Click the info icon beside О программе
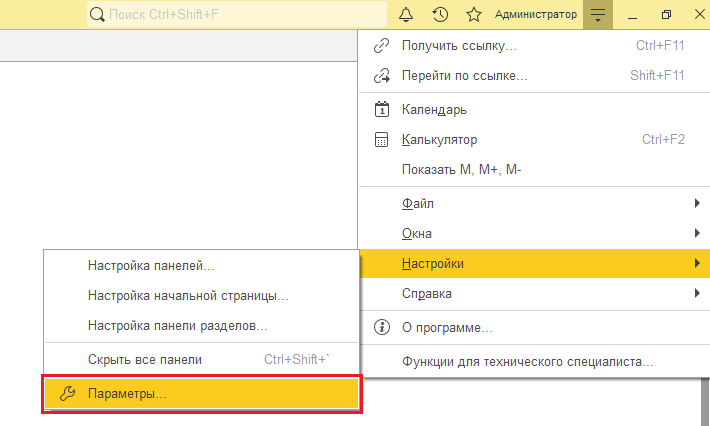710x426 pixels. pyautogui.click(x=382, y=326)
